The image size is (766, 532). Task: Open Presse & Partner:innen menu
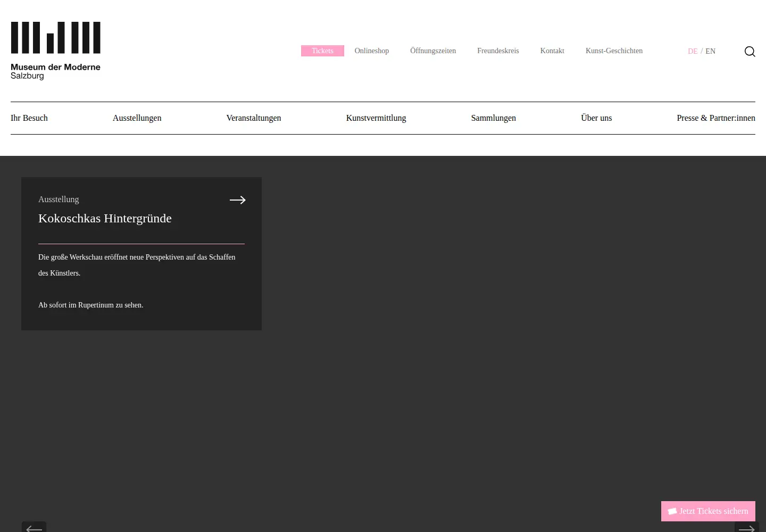pos(716,118)
